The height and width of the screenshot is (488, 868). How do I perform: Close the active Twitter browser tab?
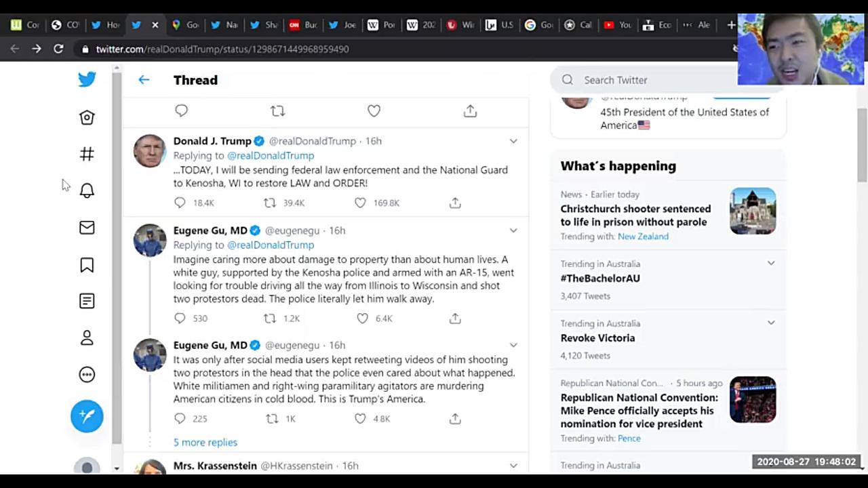[155, 25]
